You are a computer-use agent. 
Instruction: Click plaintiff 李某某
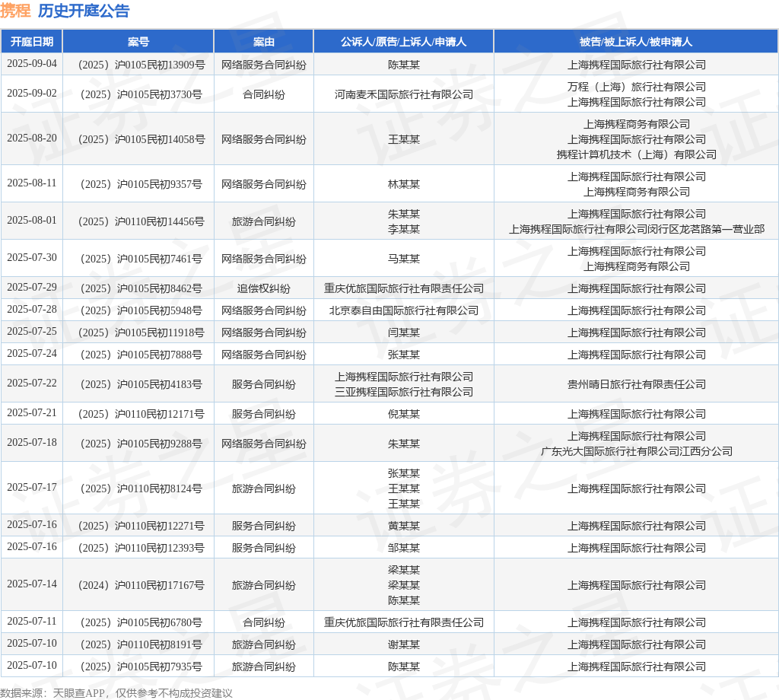tap(403, 229)
